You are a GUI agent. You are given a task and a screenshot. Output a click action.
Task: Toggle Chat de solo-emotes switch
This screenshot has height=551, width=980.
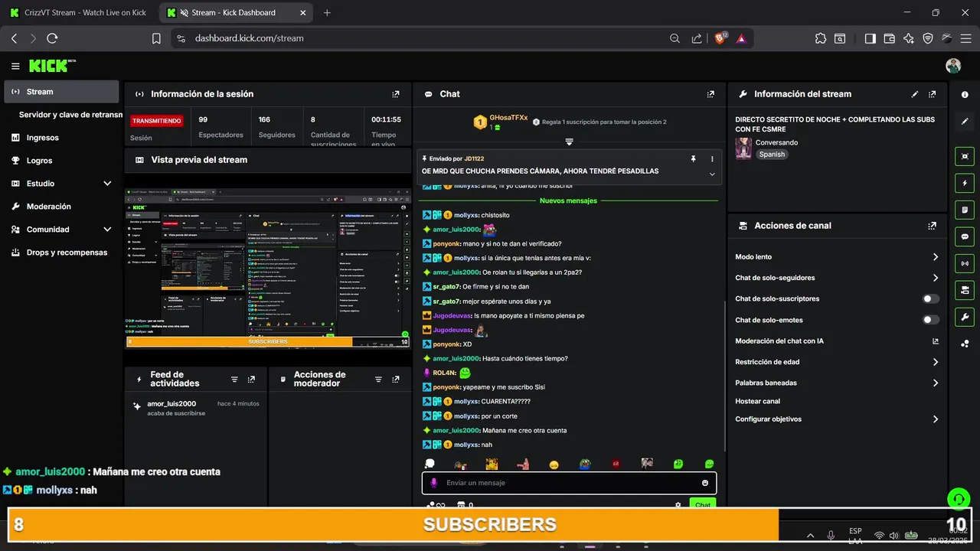pyautogui.click(x=931, y=320)
